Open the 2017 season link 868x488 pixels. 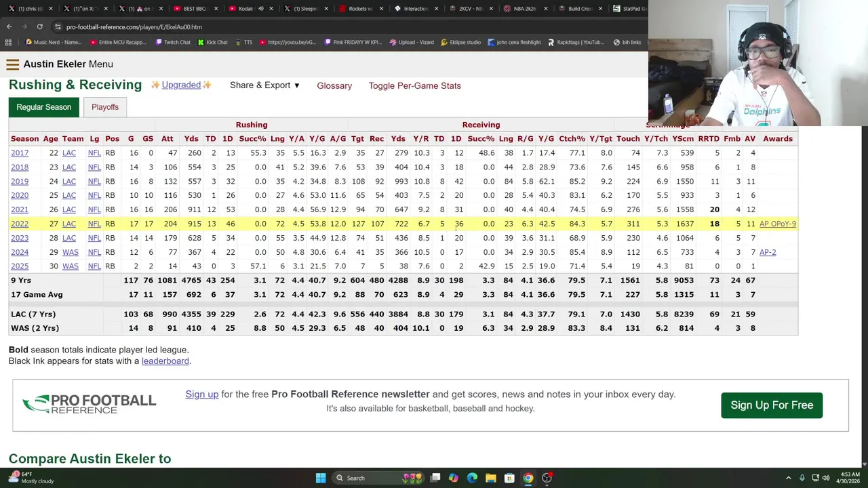20,153
